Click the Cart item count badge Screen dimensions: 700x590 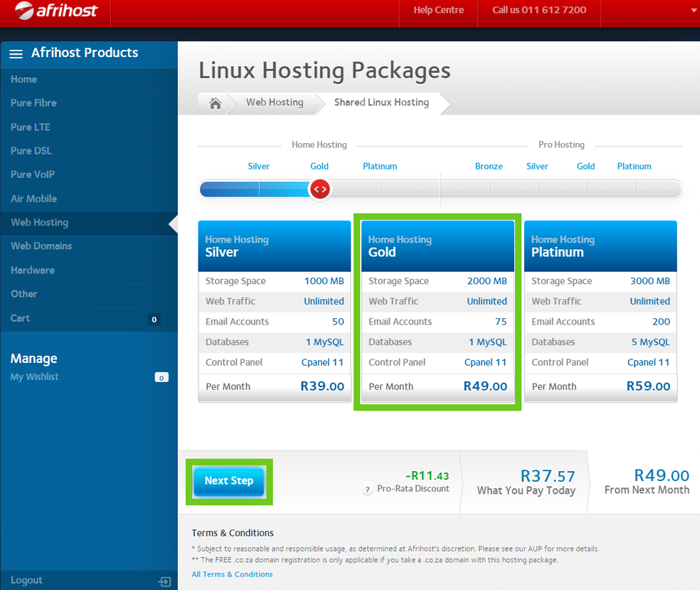[x=154, y=320]
